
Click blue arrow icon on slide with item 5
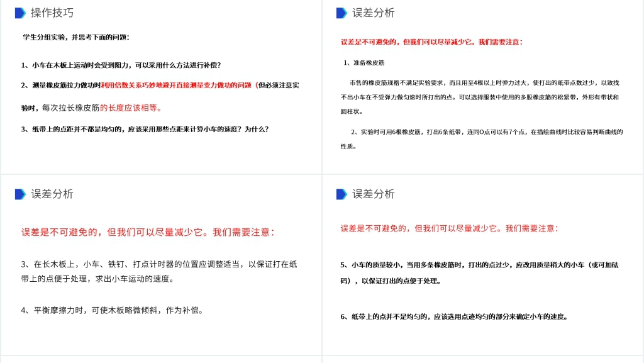click(x=341, y=194)
